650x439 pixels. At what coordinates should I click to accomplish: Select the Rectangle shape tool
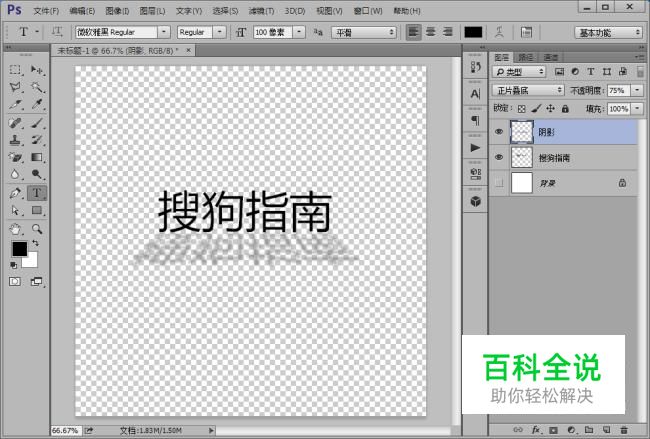click(x=37, y=211)
